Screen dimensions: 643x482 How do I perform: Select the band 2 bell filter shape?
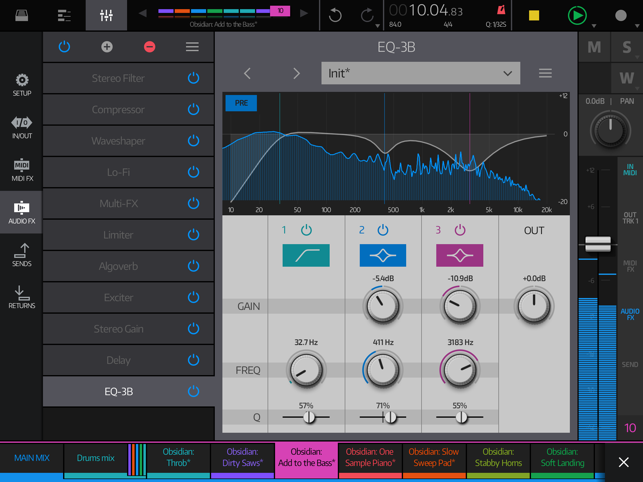[x=382, y=255]
